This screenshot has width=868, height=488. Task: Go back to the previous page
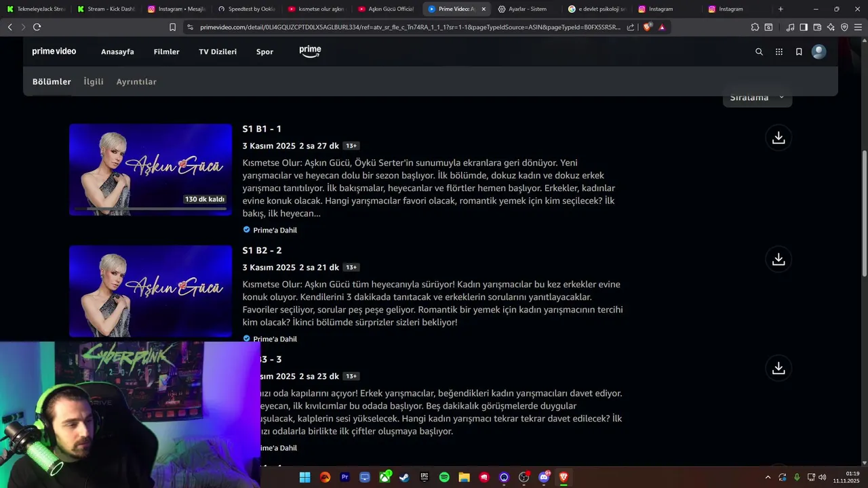point(9,27)
